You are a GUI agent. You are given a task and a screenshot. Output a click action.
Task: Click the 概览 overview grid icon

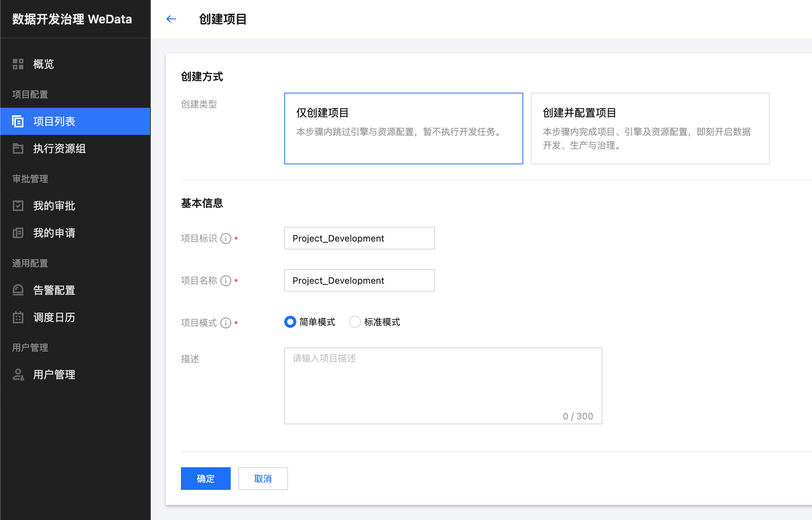(x=18, y=64)
